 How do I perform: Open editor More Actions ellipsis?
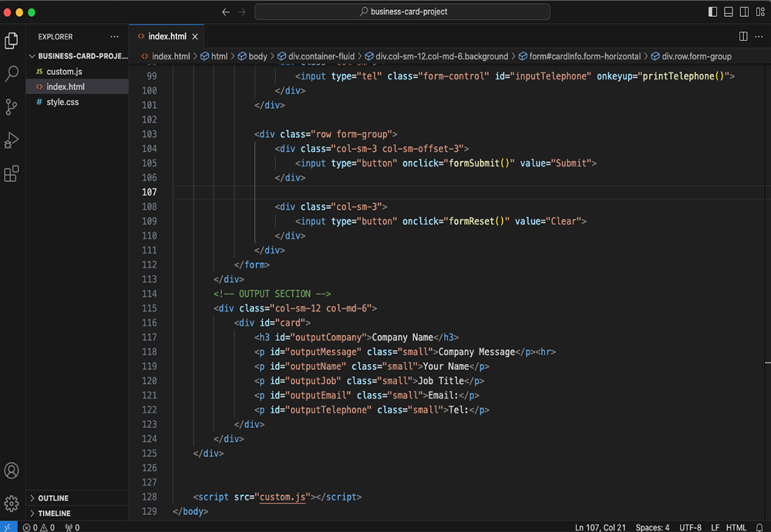click(x=759, y=36)
